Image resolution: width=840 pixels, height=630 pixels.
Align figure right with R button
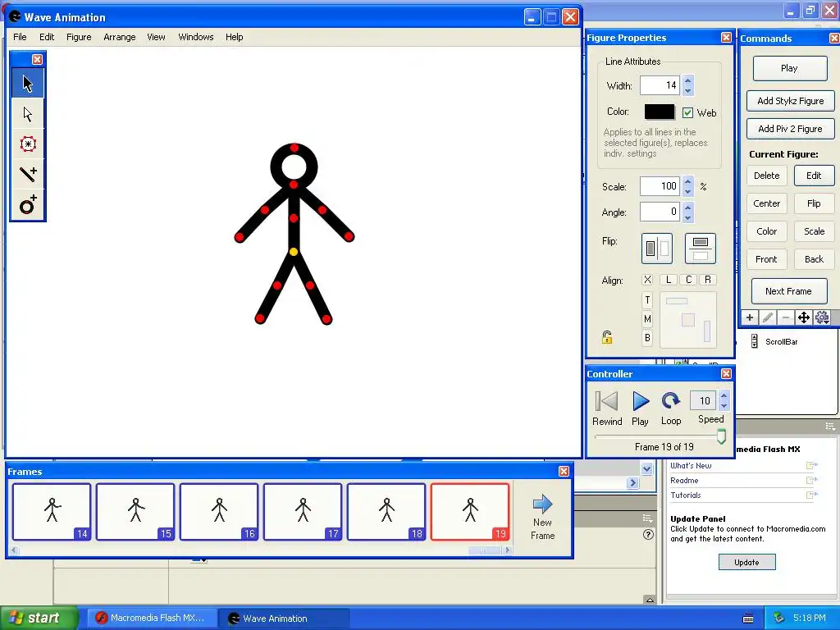click(x=708, y=280)
